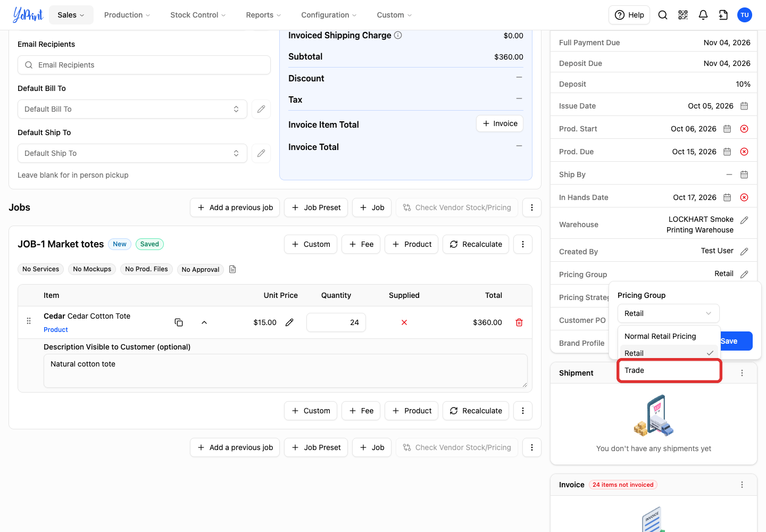Click the Email Recipients search field

point(144,65)
